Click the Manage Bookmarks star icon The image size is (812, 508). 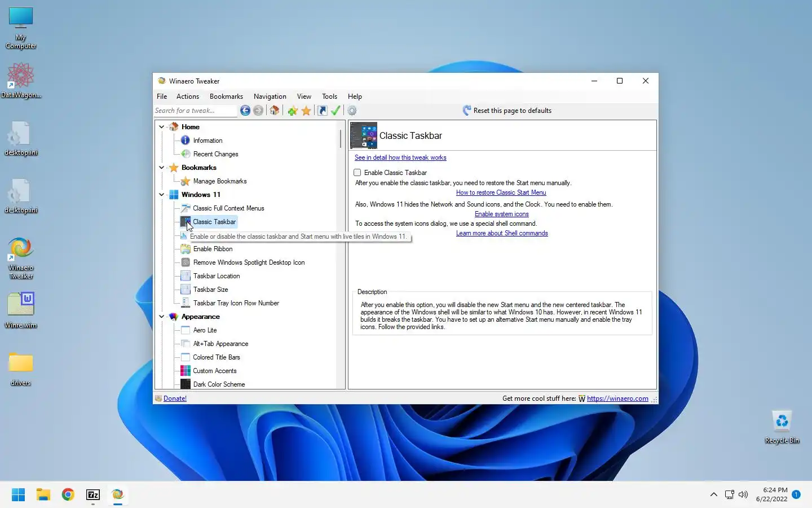tap(186, 181)
